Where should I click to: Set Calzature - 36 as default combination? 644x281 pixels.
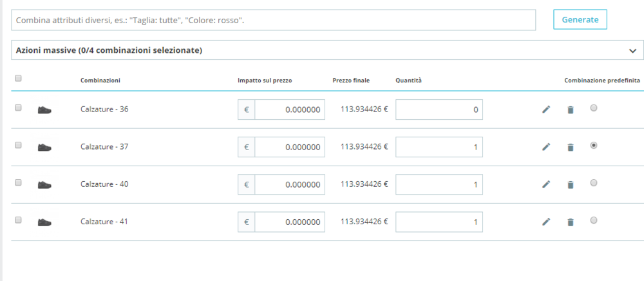pyautogui.click(x=594, y=108)
